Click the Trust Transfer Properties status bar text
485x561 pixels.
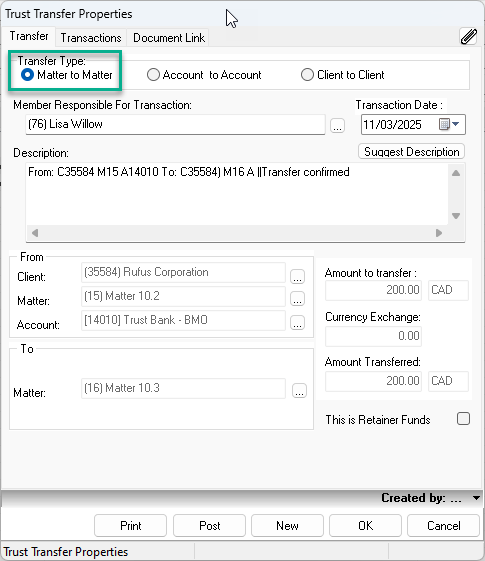click(66, 552)
